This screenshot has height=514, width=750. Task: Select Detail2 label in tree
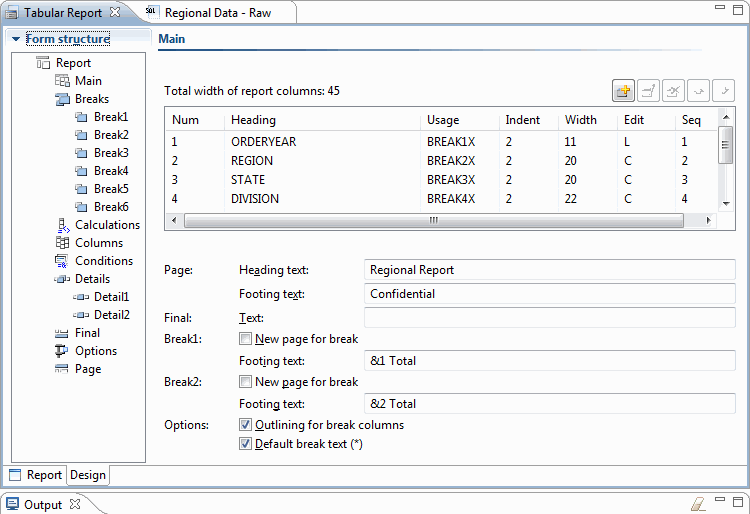tap(111, 315)
